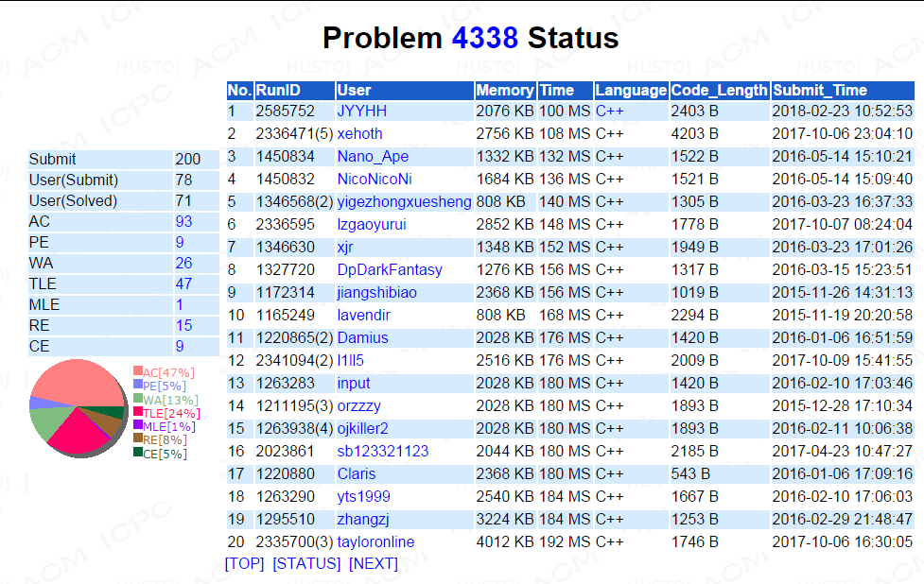
Task: Open user input's profile
Action: point(354,384)
